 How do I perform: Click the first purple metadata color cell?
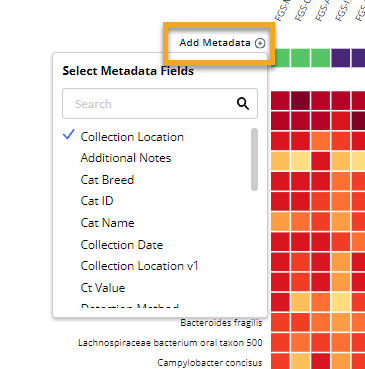[x=341, y=58]
